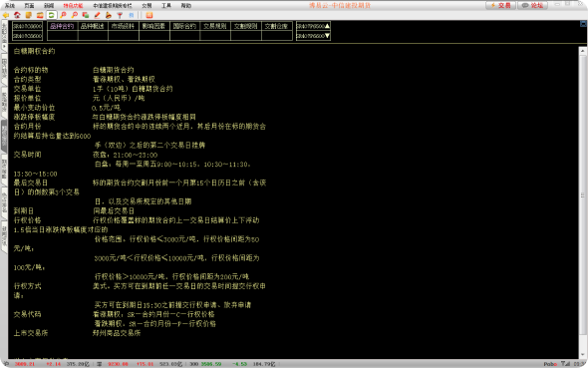
Task: Click the first magnifier zoom icon
Action: 63,15
